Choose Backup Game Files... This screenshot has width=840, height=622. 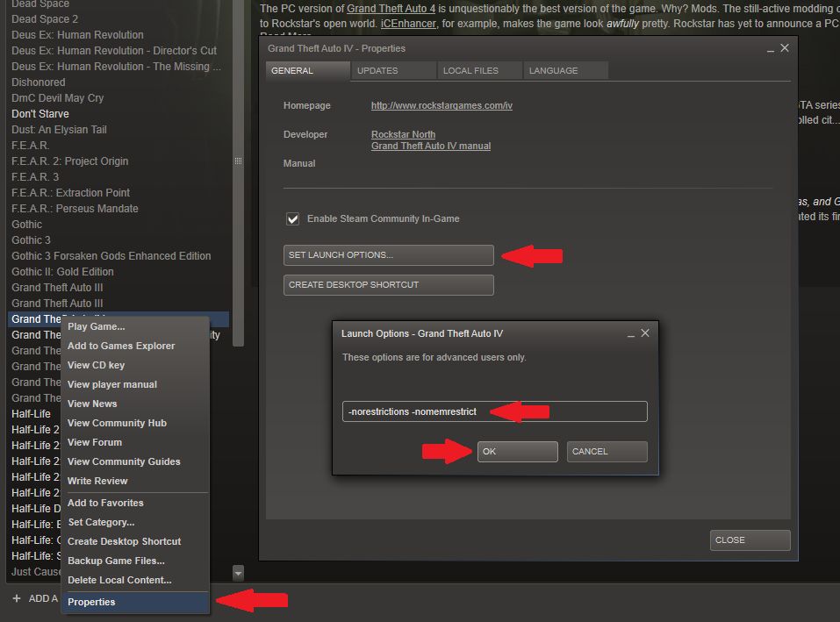(135, 561)
